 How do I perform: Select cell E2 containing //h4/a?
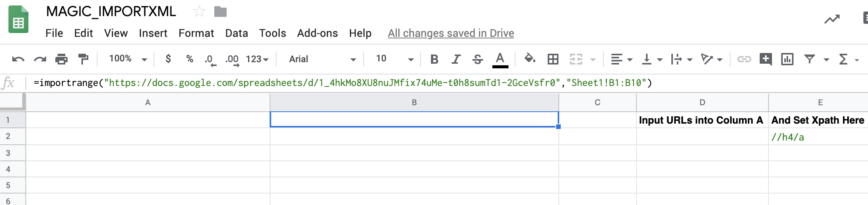818,137
